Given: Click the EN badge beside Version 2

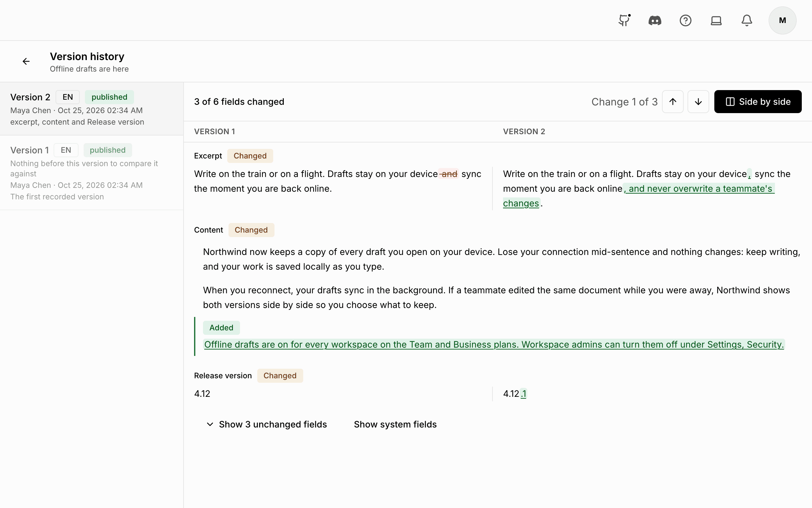Looking at the screenshot, I should point(68,97).
